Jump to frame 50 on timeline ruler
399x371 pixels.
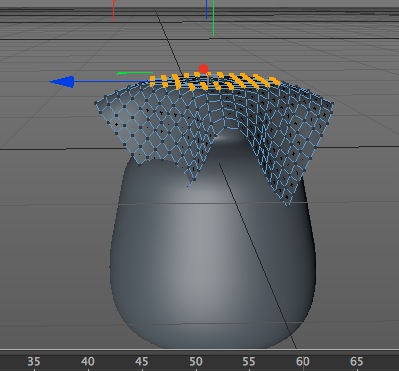pyautogui.click(x=196, y=361)
